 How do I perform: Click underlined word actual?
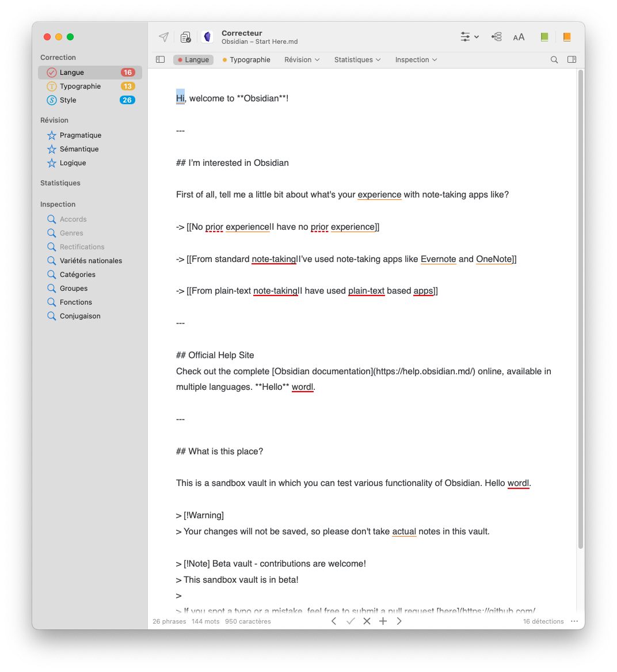click(404, 531)
